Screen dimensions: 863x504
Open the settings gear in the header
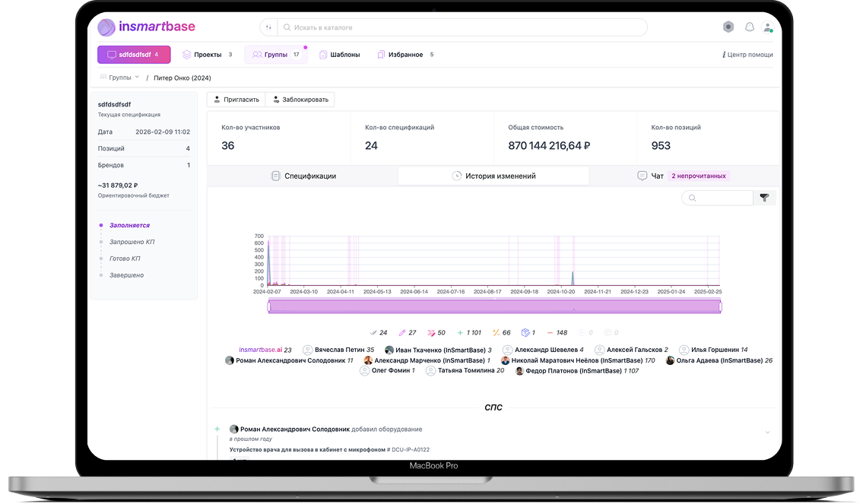point(728,27)
